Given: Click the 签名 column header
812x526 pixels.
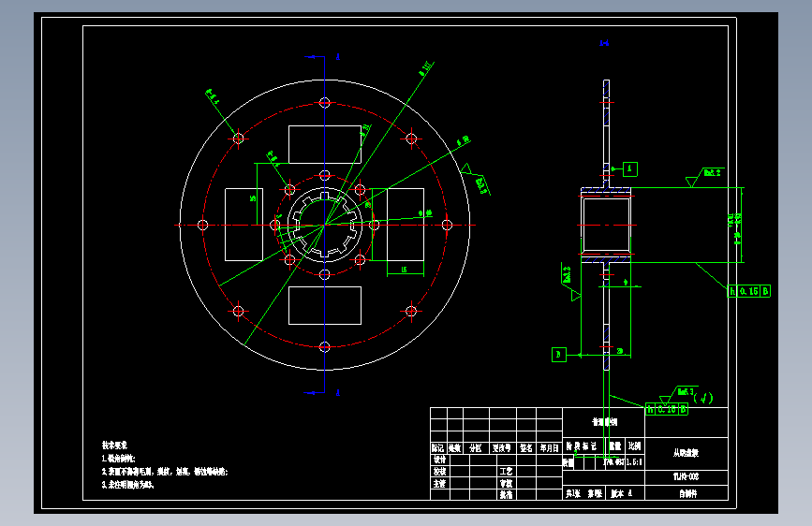Looking at the screenshot, I should click(x=526, y=447).
